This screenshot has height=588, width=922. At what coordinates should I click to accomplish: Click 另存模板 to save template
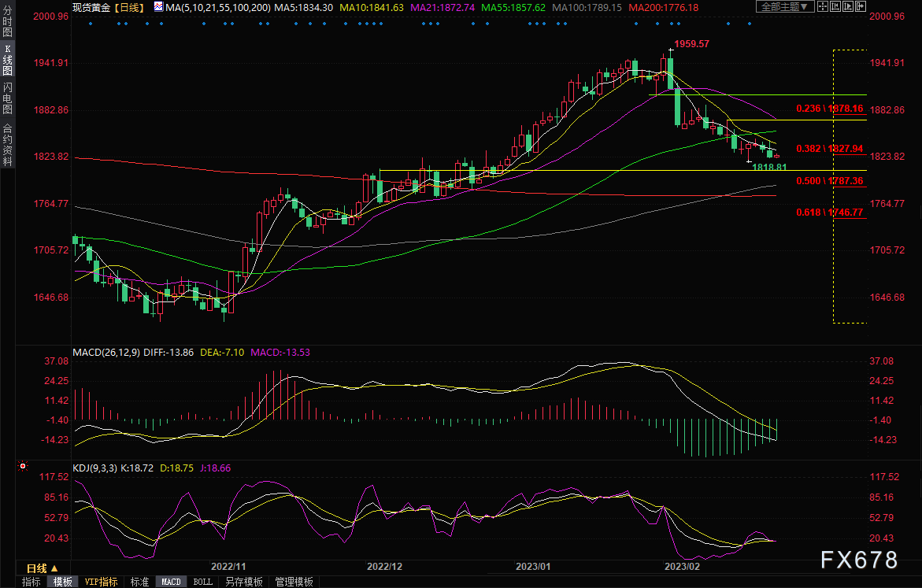pyautogui.click(x=244, y=582)
